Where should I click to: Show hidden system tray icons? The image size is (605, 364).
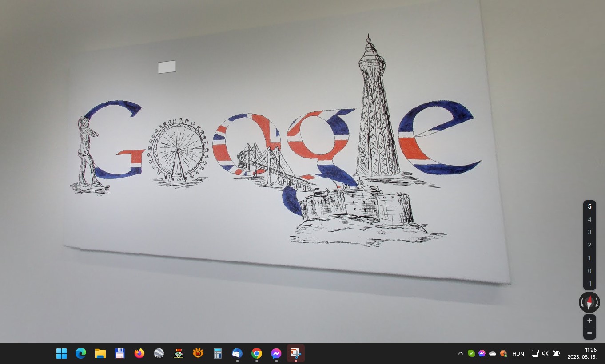pos(461,353)
